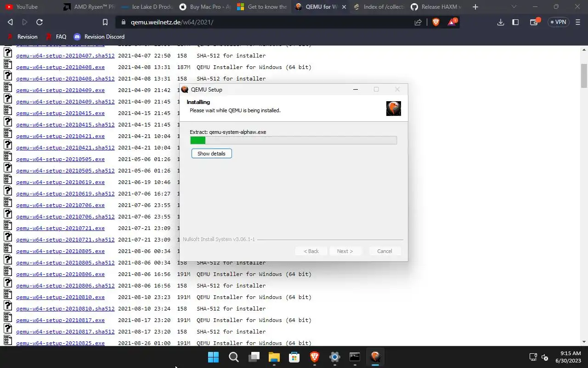The height and width of the screenshot is (368, 588).
Task: Click the text 'Extract: qemu-system-alphaw.exe'
Action: click(x=228, y=132)
